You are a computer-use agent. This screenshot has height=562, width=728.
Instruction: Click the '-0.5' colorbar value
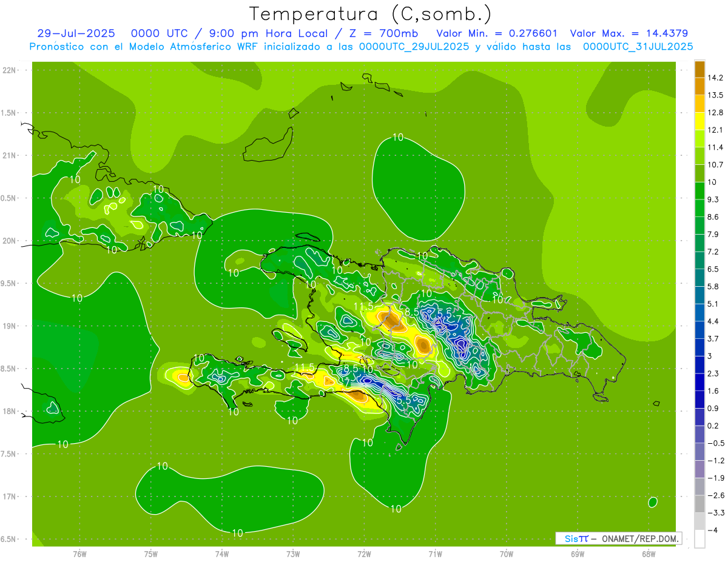click(715, 443)
